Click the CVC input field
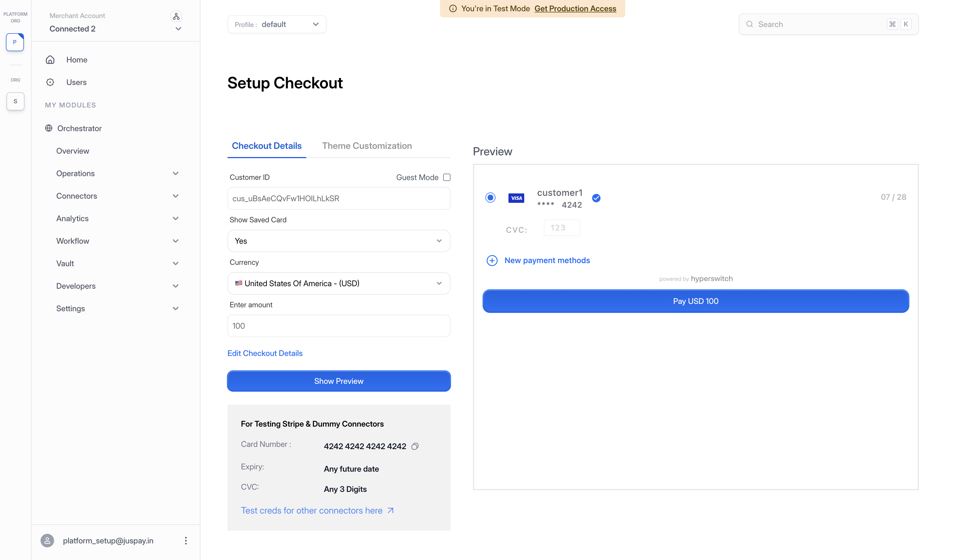This screenshot has width=973, height=560. [x=562, y=228]
